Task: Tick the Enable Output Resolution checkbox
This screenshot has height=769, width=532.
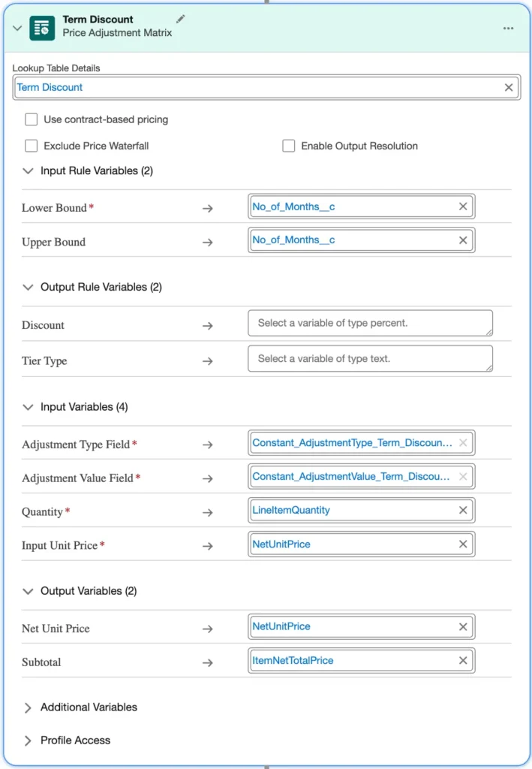Action: pyautogui.click(x=289, y=146)
